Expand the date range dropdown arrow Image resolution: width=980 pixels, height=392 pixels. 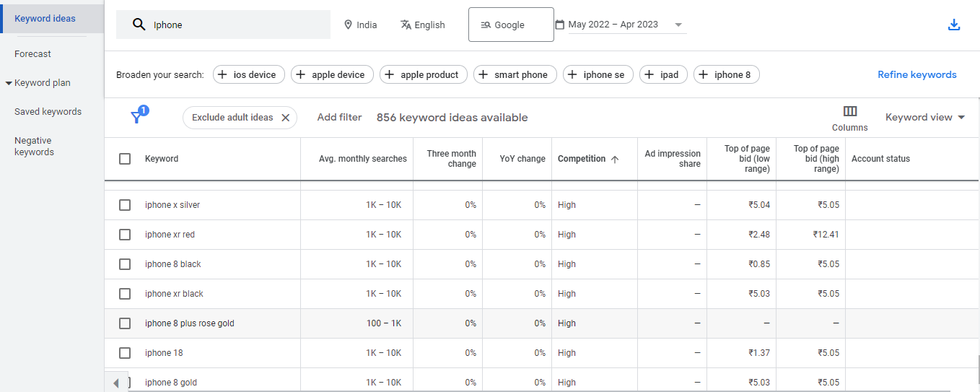678,25
